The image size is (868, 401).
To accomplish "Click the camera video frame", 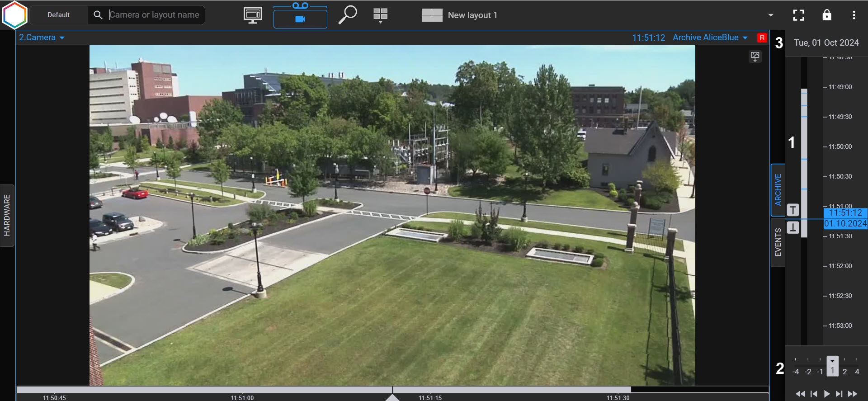I will pos(392,215).
